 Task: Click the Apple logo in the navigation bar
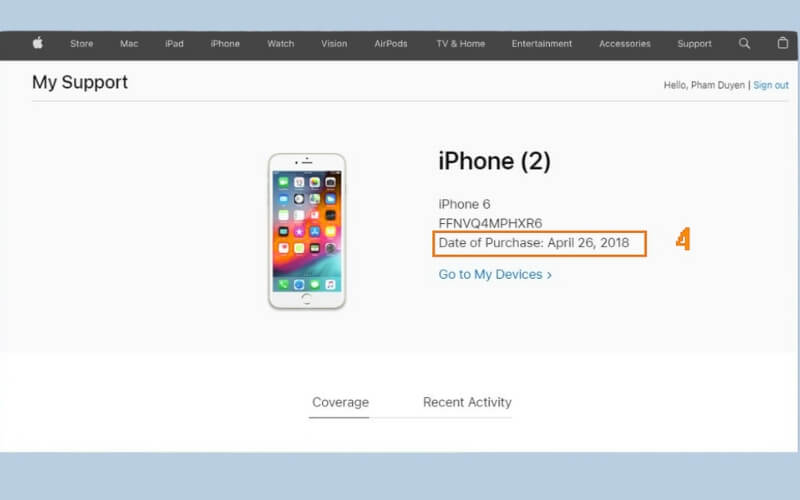[x=38, y=43]
